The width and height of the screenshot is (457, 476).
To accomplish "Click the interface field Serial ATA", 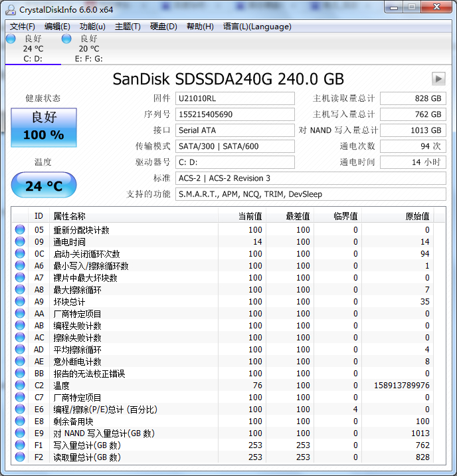I will 235,130.
